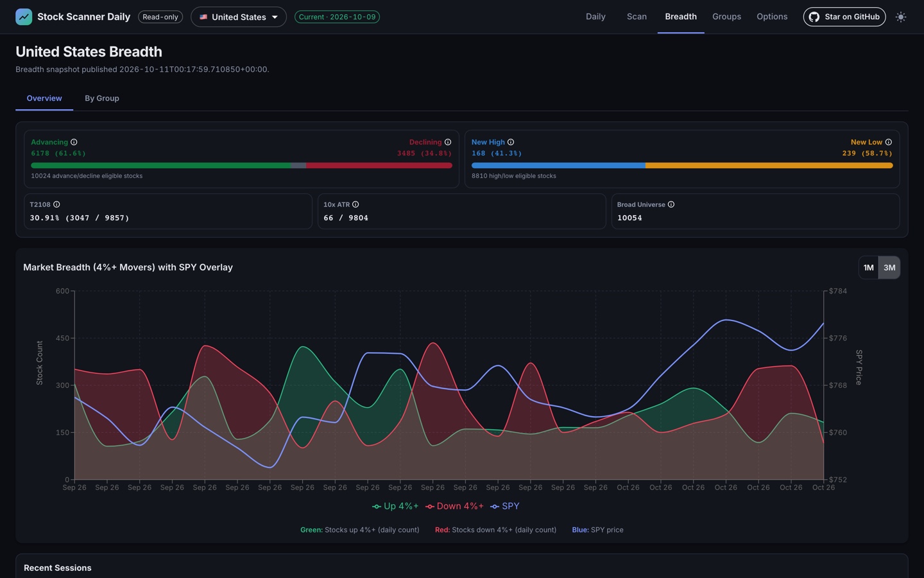Click the Stock Scanner Daily title link
The width and height of the screenshot is (924, 578).
pos(83,17)
